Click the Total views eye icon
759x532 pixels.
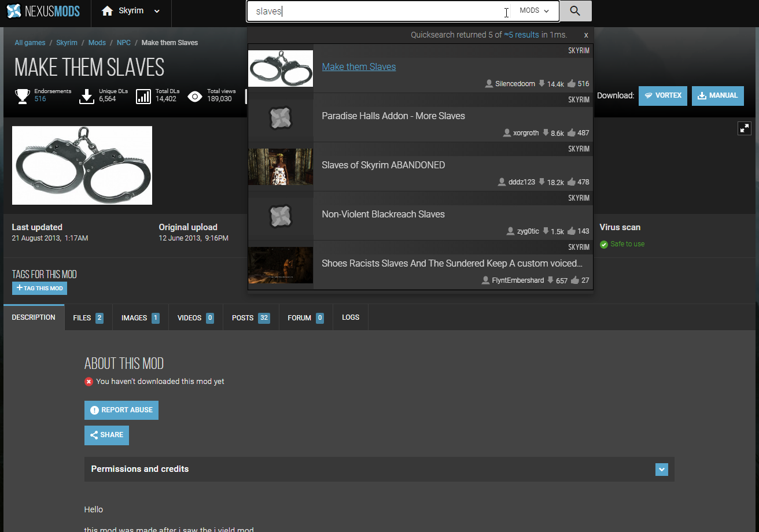pyautogui.click(x=195, y=96)
